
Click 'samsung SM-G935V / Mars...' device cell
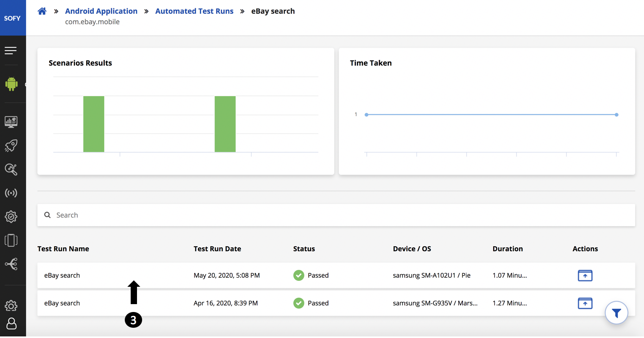coord(435,303)
